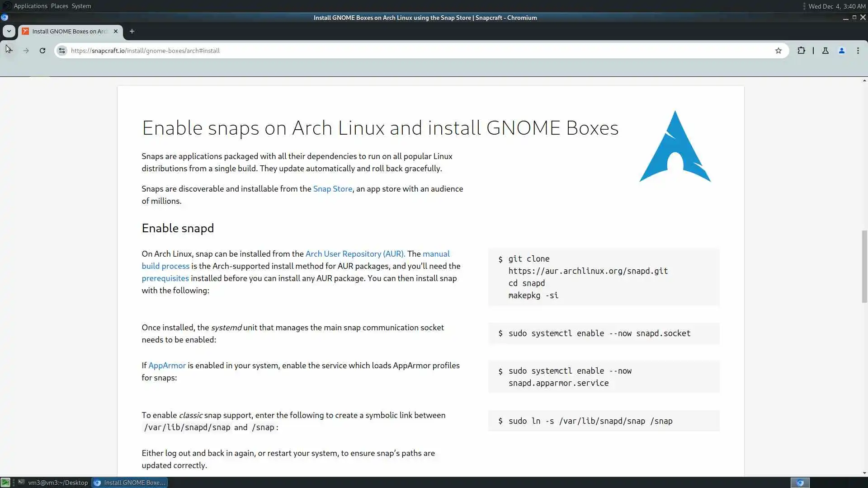Follow the Snap Store link
Screen dimensions: 868x488
tap(332, 189)
